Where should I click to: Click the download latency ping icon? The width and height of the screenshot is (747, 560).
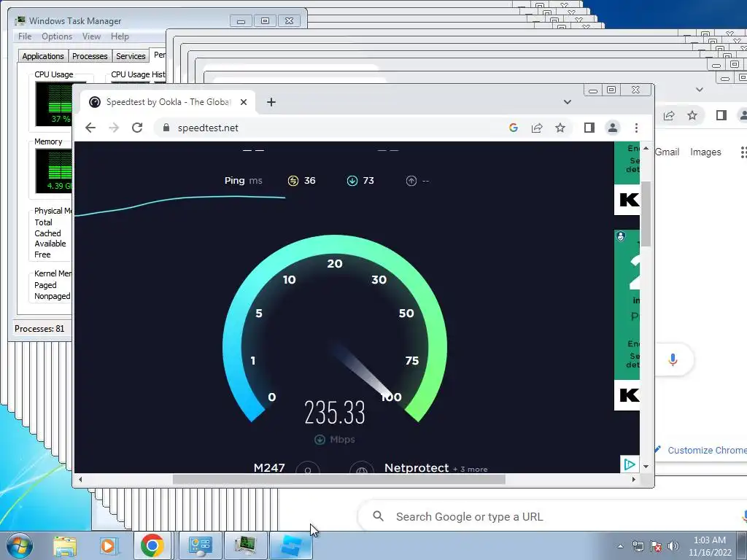352,181
